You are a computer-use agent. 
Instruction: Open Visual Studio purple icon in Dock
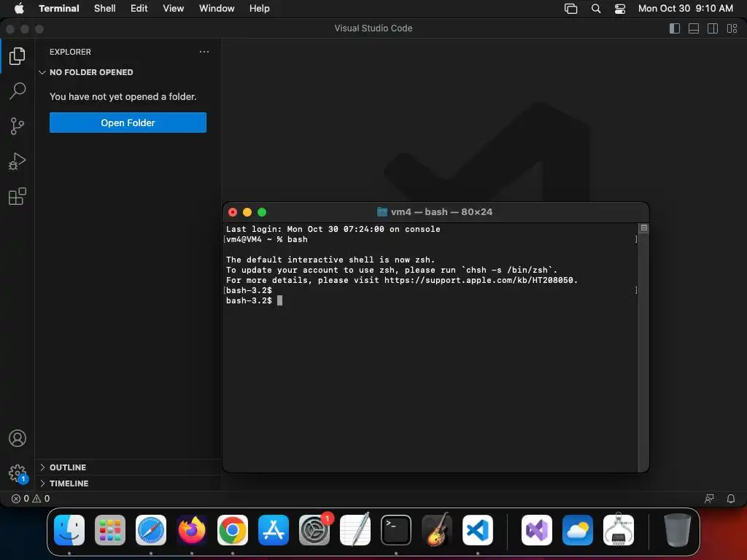(537, 530)
